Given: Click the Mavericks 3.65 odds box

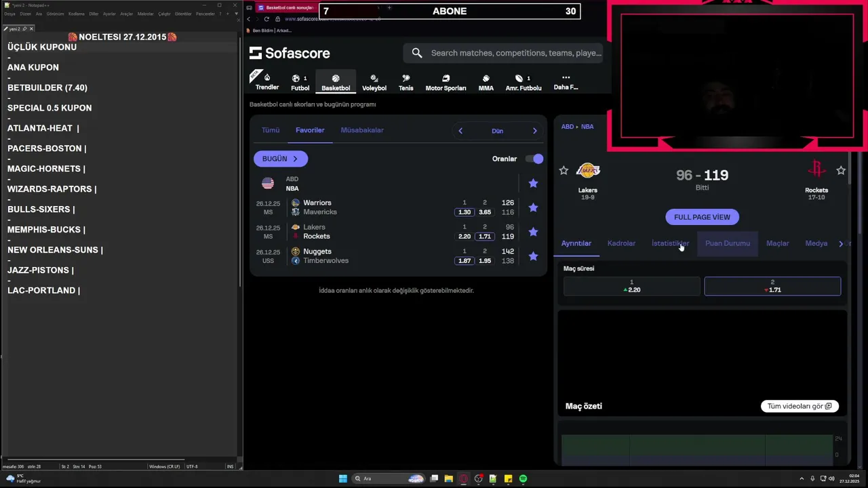Looking at the screenshot, I should 485,212.
